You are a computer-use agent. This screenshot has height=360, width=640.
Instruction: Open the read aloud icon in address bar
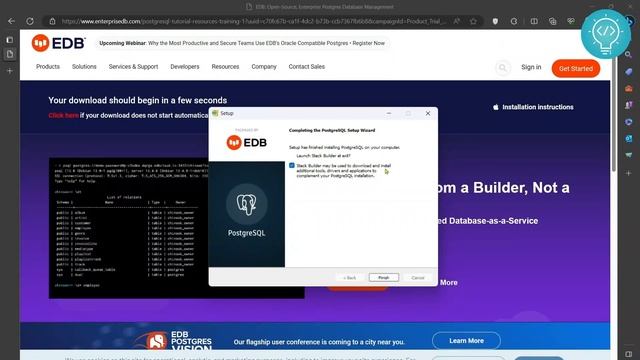pos(457,21)
